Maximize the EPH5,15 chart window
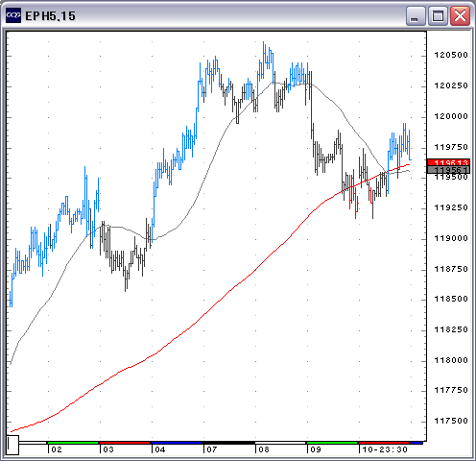The image size is (476, 461). [438, 15]
